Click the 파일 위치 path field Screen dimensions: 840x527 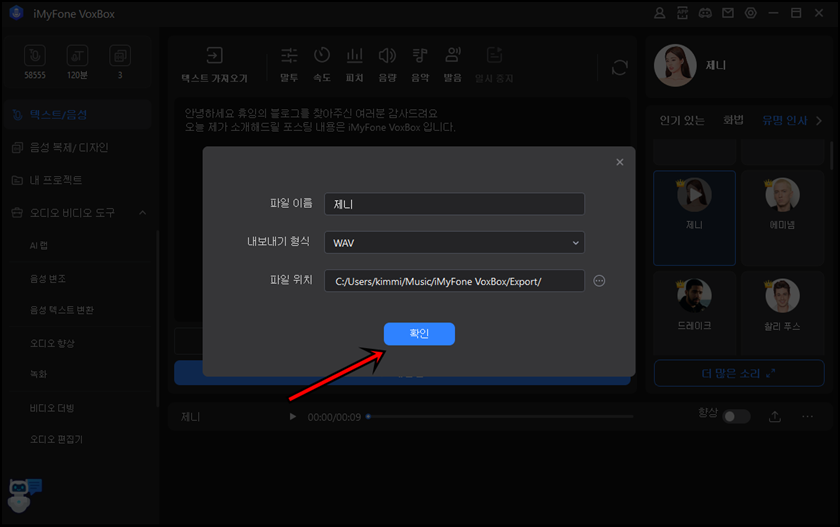[454, 281]
